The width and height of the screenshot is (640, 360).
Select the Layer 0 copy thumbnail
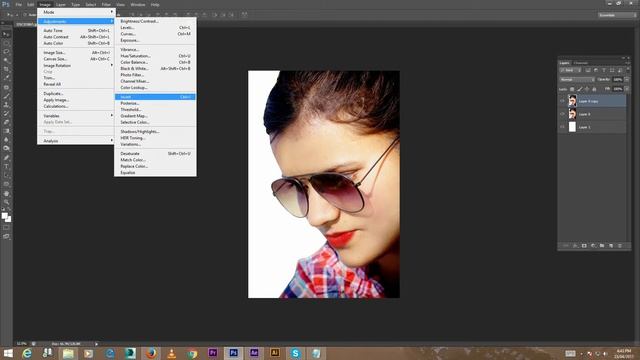tap(572, 101)
